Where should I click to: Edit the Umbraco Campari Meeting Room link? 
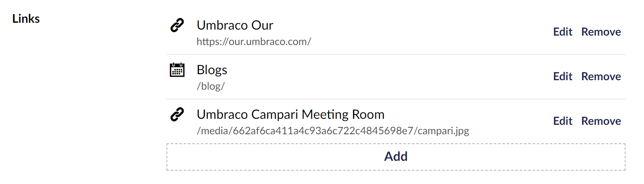click(x=563, y=121)
